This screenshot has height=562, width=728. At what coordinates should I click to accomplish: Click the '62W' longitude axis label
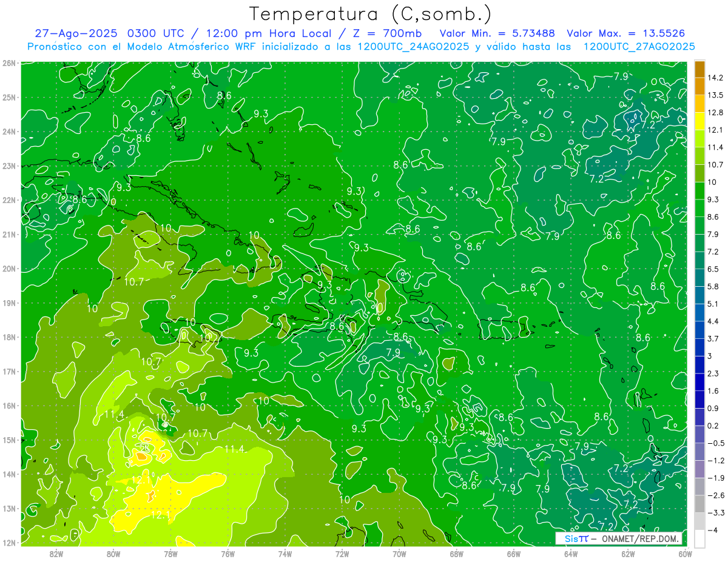tap(628, 554)
